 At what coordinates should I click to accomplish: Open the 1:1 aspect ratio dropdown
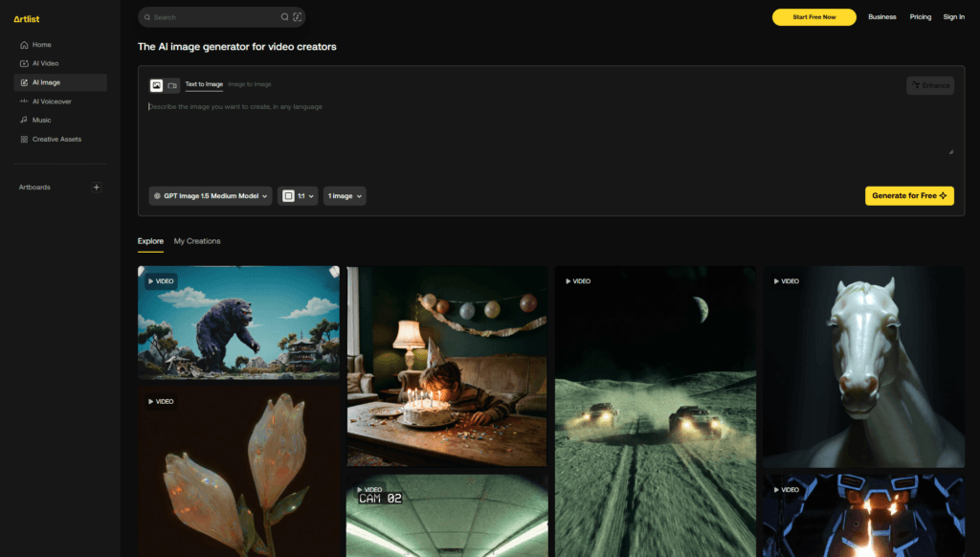[298, 196]
